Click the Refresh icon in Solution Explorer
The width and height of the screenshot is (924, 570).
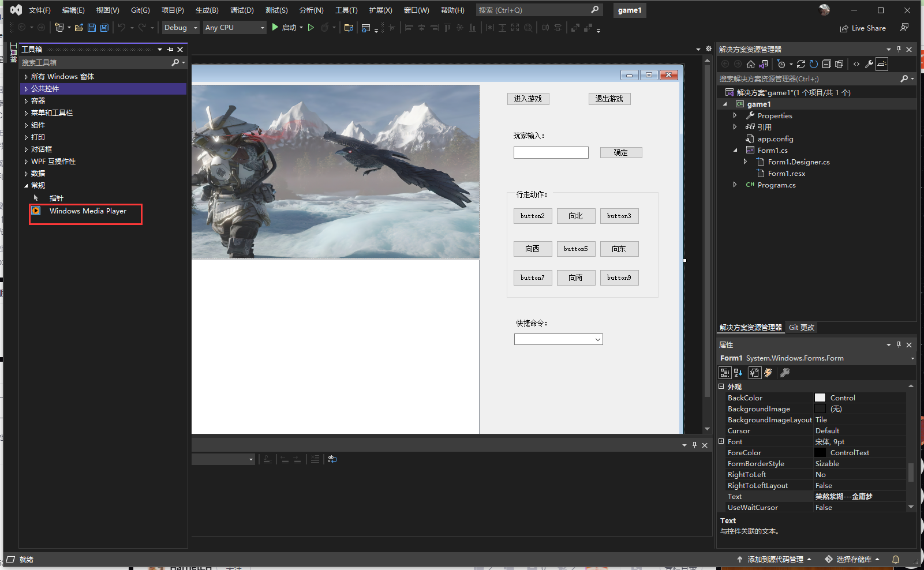coord(814,64)
